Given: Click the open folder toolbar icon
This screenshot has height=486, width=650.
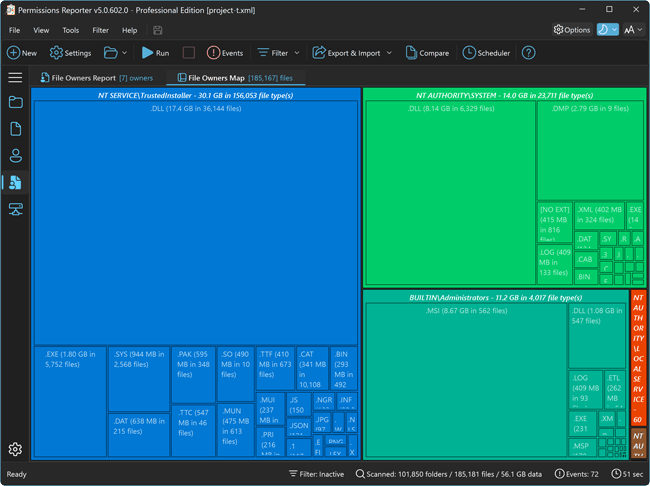Looking at the screenshot, I should tap(111, 53).
